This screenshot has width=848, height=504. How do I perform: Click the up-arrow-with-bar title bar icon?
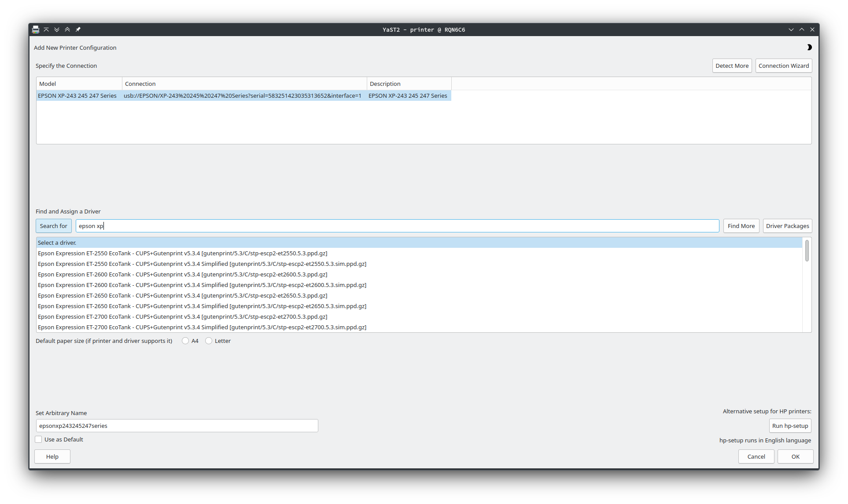click(46, 29)
